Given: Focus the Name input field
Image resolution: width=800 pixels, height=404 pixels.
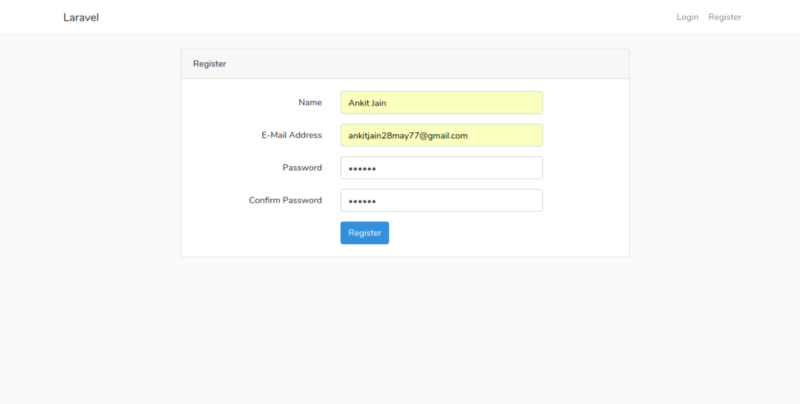Looking at the screenshot, I should (x=441, y=103).
